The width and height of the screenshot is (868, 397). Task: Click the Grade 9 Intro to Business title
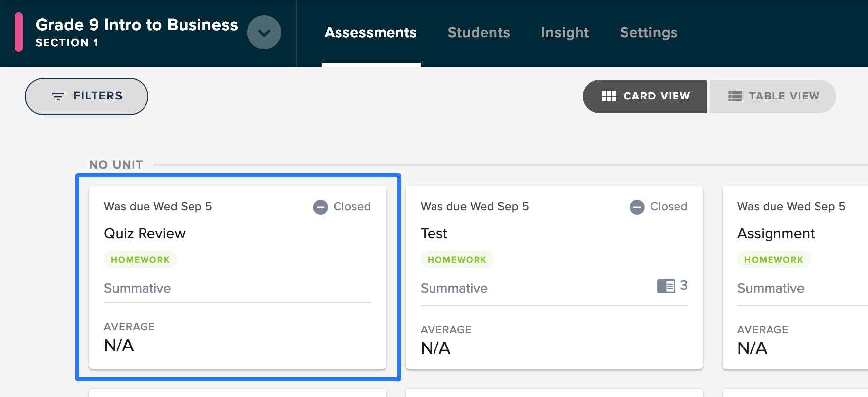(x=137, y=25)
